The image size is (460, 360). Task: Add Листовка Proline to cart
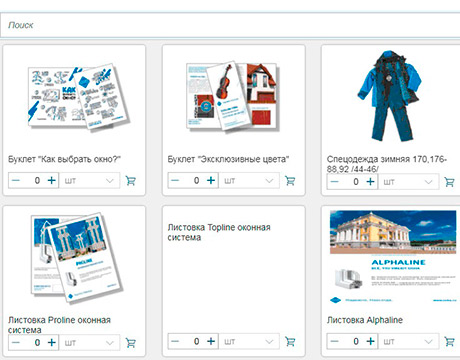131,343
